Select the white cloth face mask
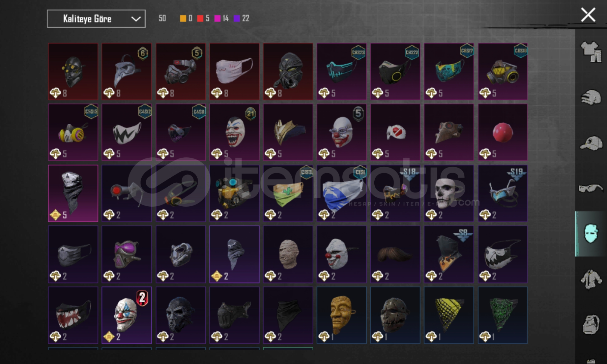 click(234, 71)
